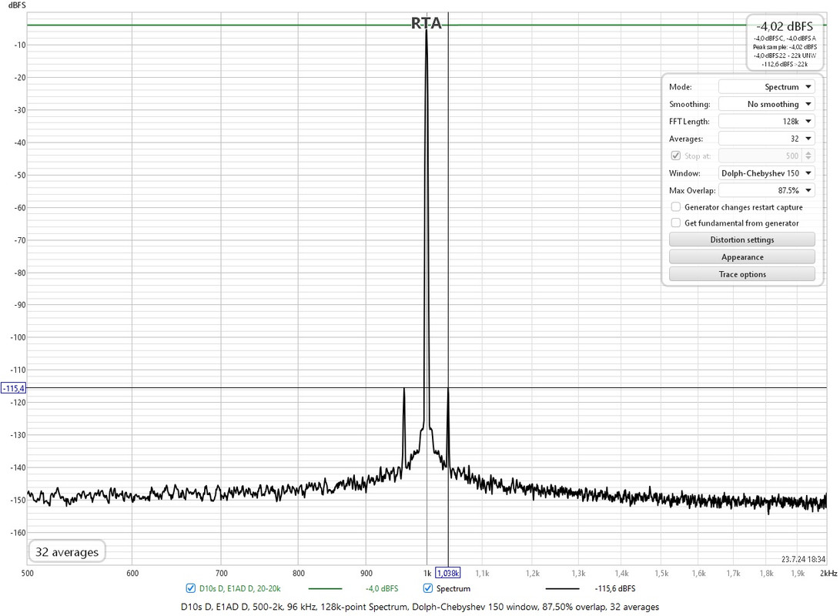Uncheck the Spectrum trace checkbox in legend

point(427,588)
